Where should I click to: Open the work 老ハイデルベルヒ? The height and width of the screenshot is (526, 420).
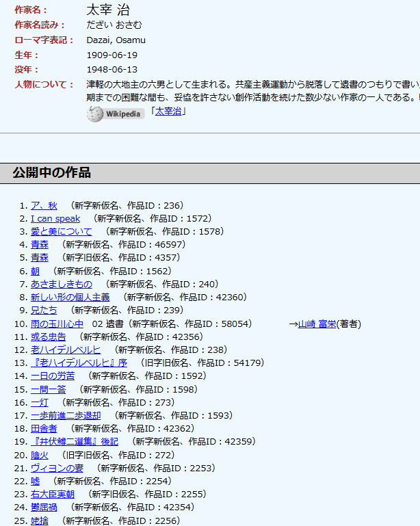tap(65, 350)
